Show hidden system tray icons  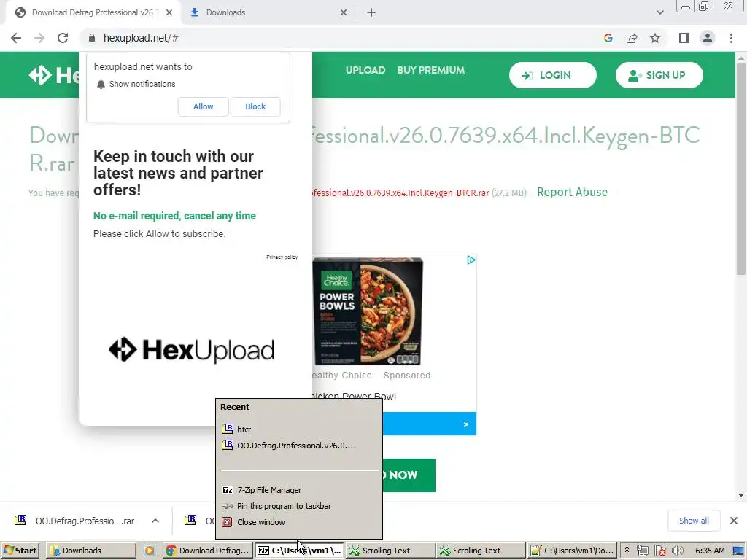[627, 551]
